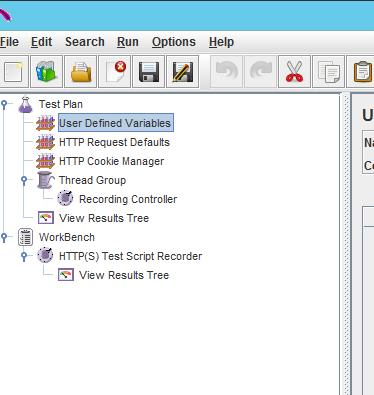Open the Edit menu

coord(41,42)
